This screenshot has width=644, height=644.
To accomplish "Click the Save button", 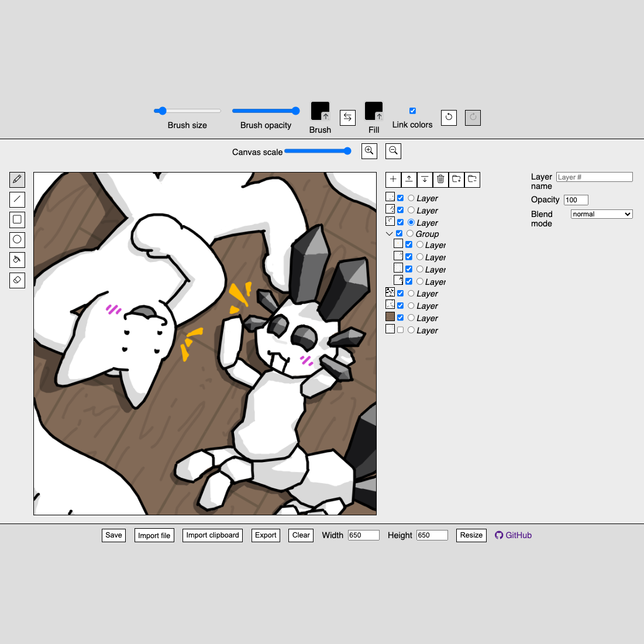I will click(114, 535).
